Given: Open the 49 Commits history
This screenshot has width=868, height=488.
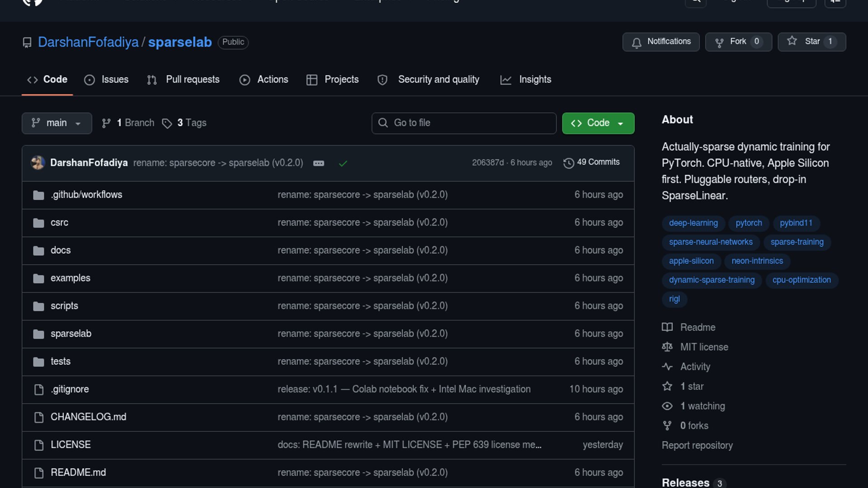Looking at the screenshot, I should point(591,162).
